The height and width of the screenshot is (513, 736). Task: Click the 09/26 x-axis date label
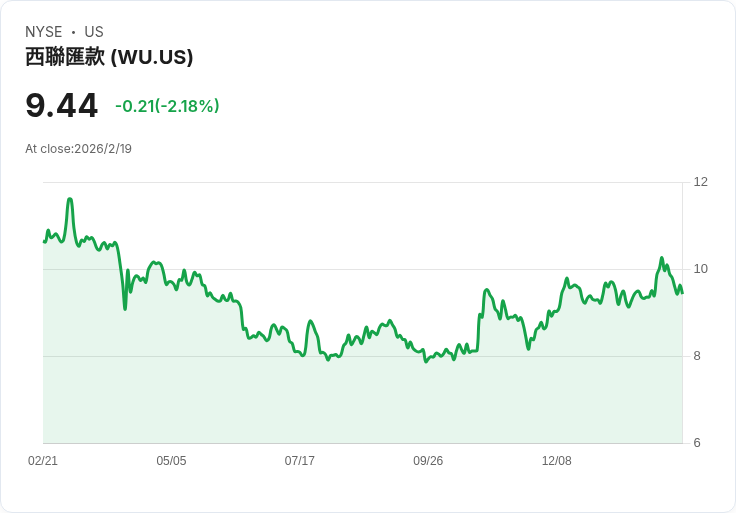pos(428,460)
